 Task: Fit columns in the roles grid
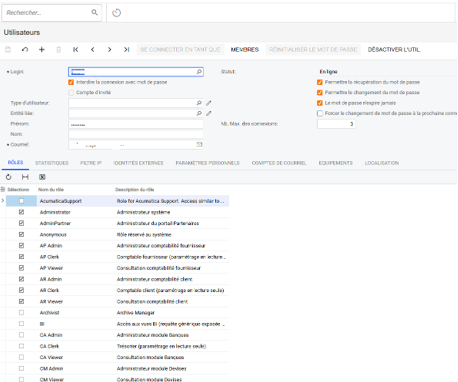[x=25, y=177]
